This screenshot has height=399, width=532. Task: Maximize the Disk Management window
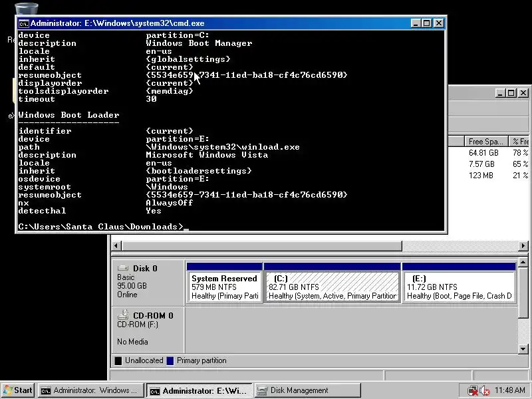pos(511,93)
